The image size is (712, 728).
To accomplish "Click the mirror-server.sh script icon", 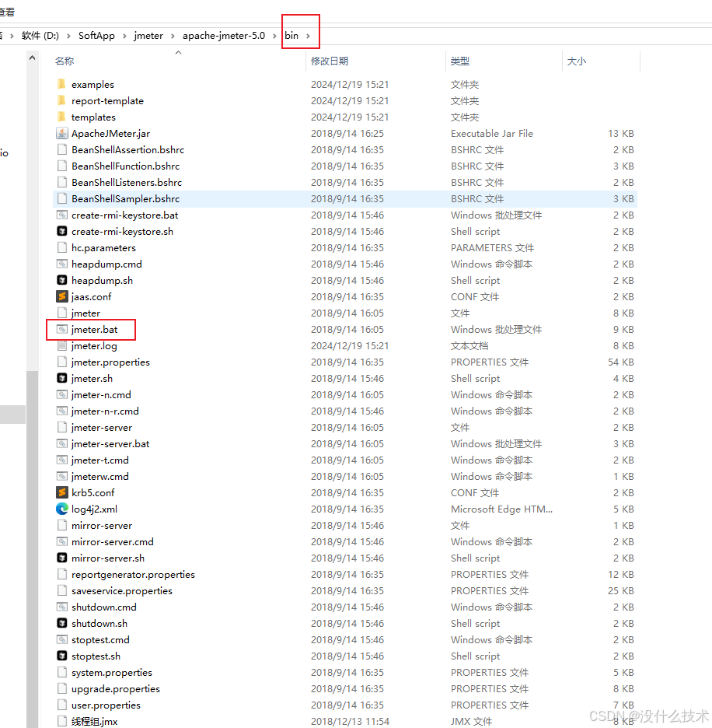I will click(x=61, y=558).
